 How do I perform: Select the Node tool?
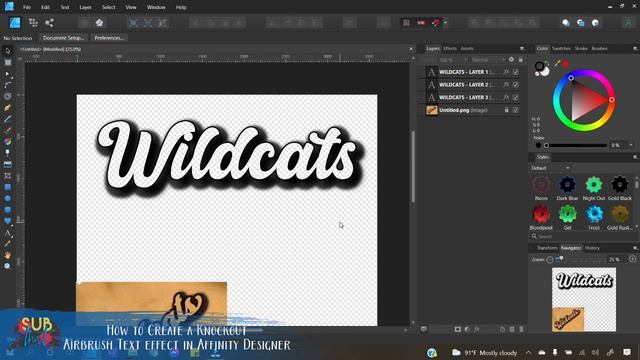click(x=8, y=74)
